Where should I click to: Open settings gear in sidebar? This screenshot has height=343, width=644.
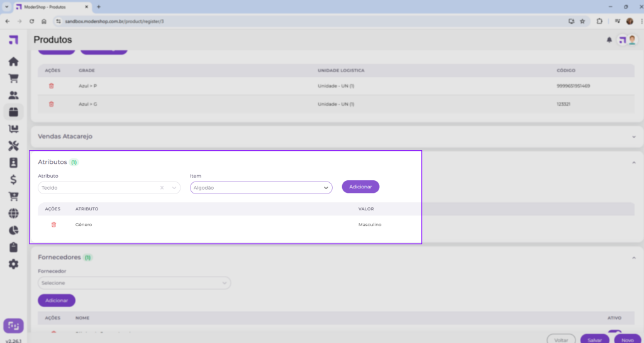pos(13,264)
